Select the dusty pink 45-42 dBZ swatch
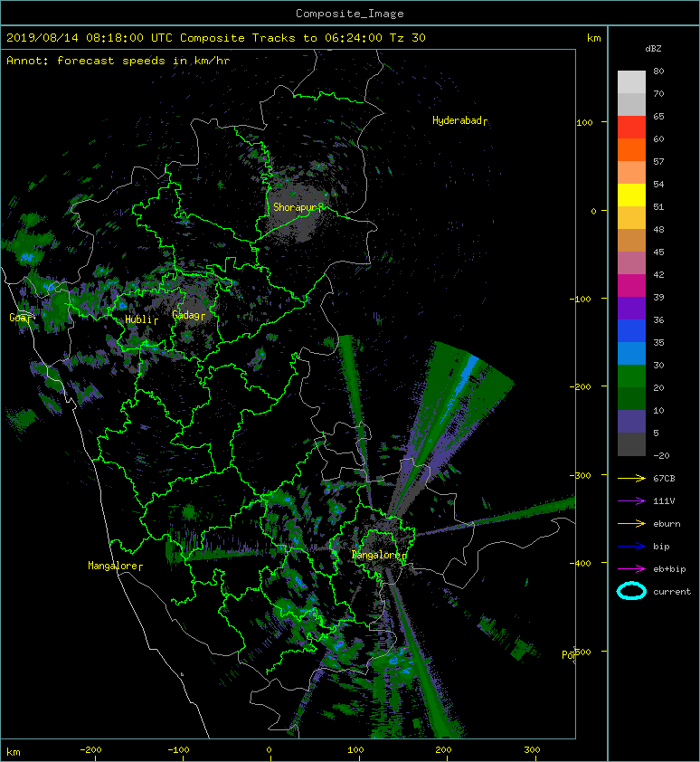700x762 pixels. [x=631, y=262]
